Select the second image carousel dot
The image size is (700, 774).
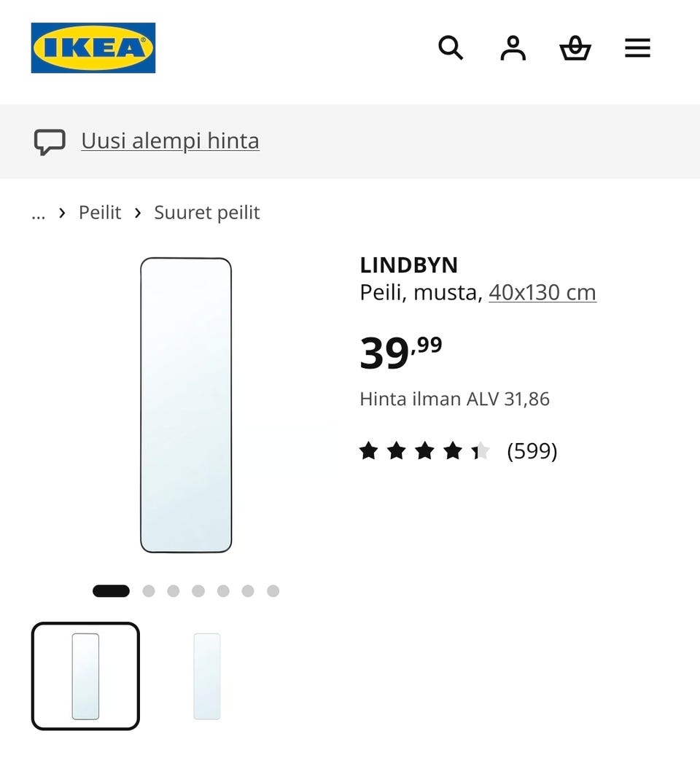pos(149,591)
